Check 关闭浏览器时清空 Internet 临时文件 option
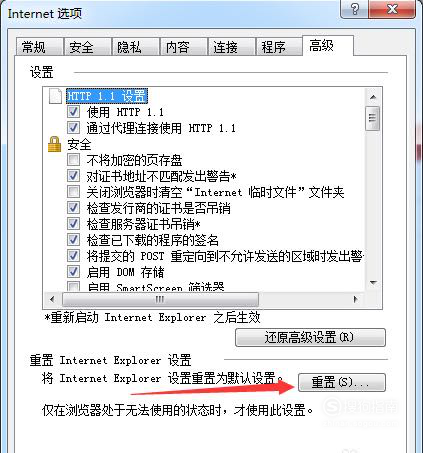 click(73, 192)
